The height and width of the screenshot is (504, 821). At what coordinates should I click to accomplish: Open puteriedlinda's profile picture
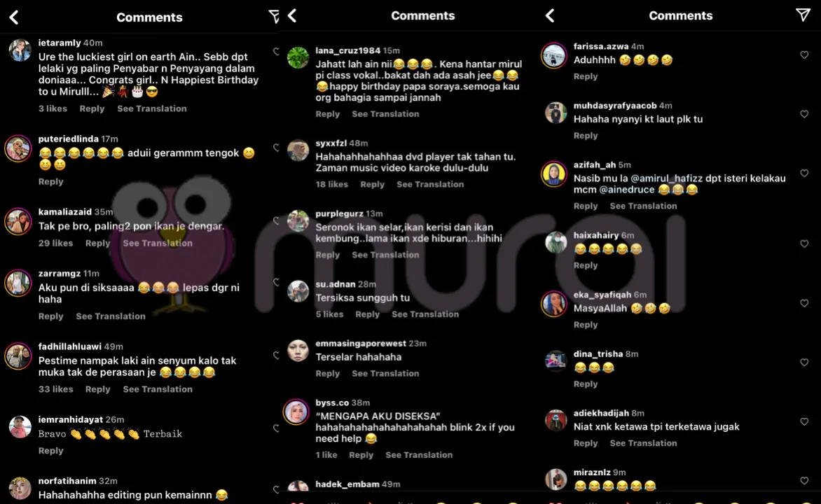tap(18, 148)
